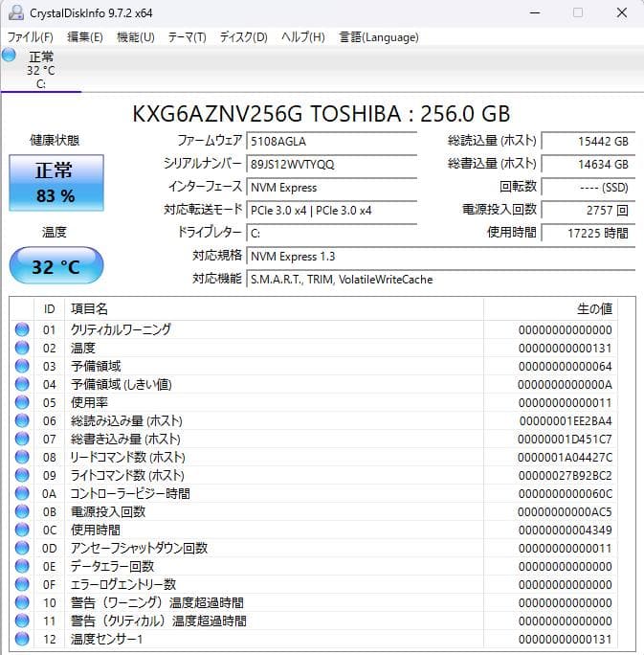Viewport: 644px width, 655px height.
Task: Click status orb for 01 クリティカルワーニング
Action: [22, 329]
